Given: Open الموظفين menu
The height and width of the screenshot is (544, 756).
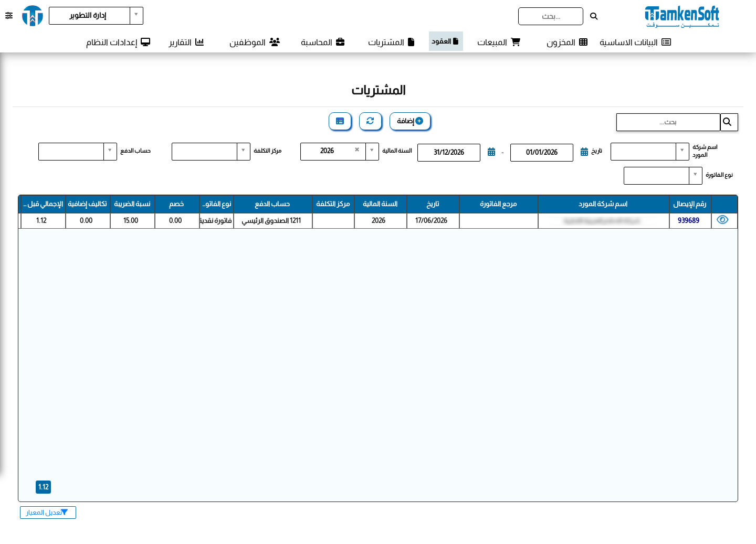Looking at the screenshot, I should click(x=255, y=42).
